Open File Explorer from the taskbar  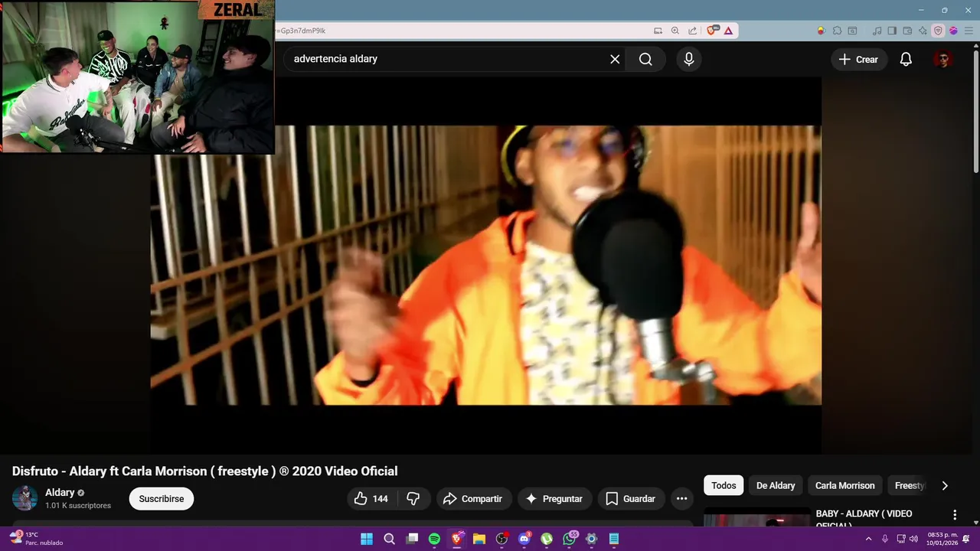click(x=479, y=539)
